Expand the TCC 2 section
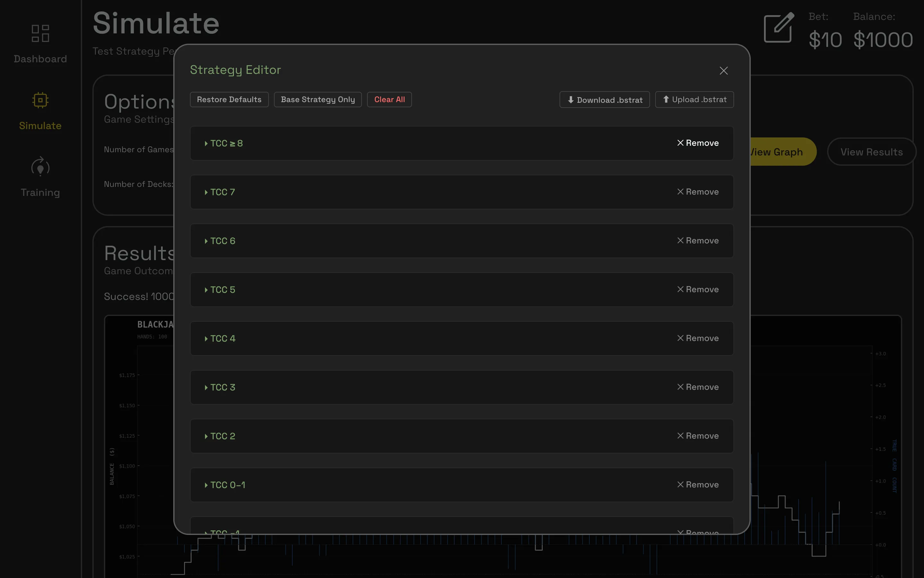 point(220,436)
